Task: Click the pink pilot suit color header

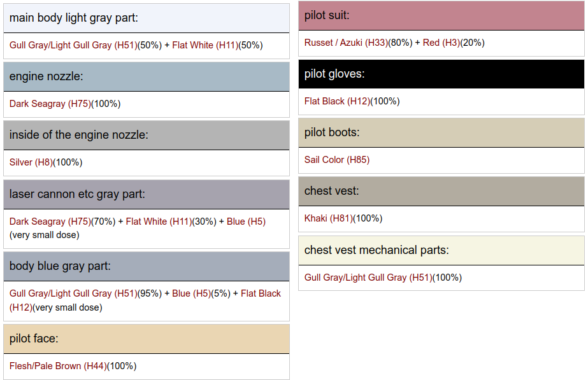Action: [x=441, y=15]
